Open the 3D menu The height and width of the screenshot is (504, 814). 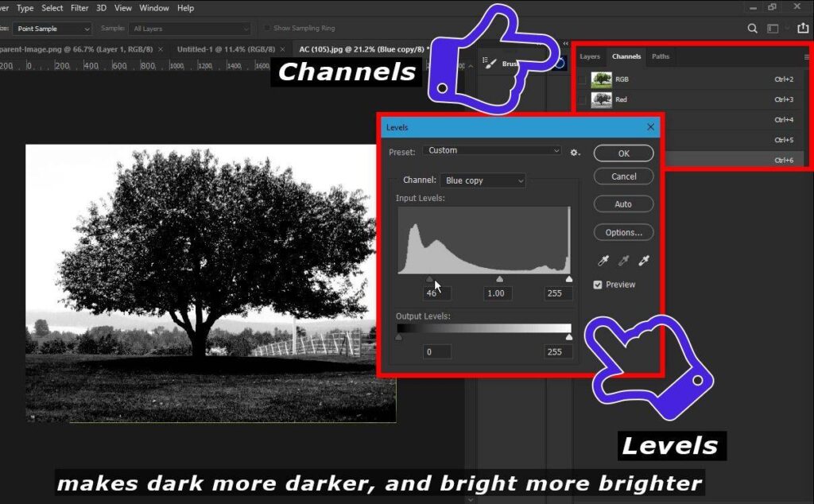101,8
